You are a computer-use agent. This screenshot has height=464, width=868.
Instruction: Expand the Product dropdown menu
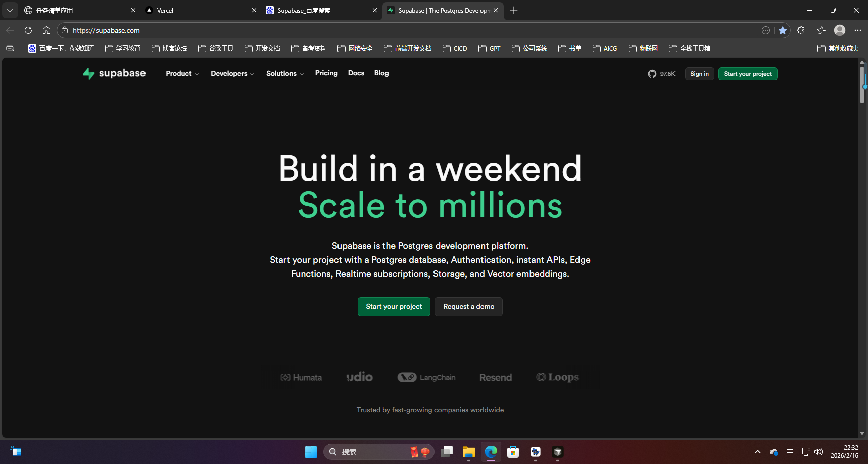(x=182, y=74)
